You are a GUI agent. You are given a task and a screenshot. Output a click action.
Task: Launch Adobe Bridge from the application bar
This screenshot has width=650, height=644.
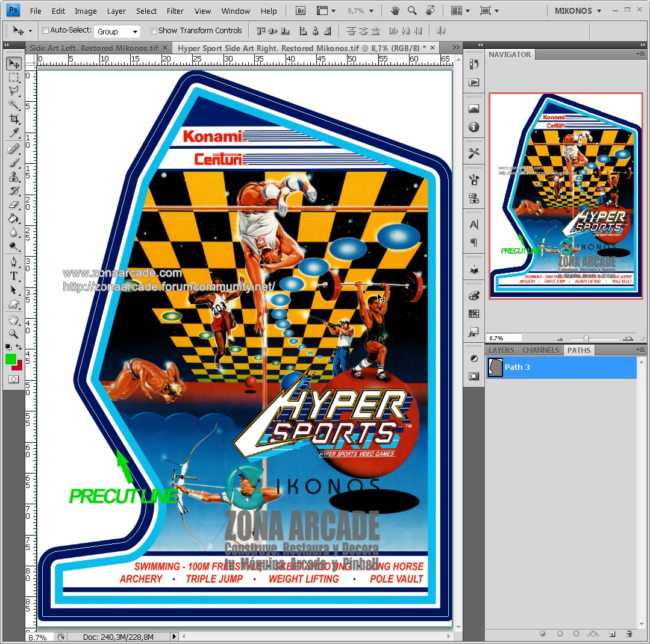click(300, 10)
